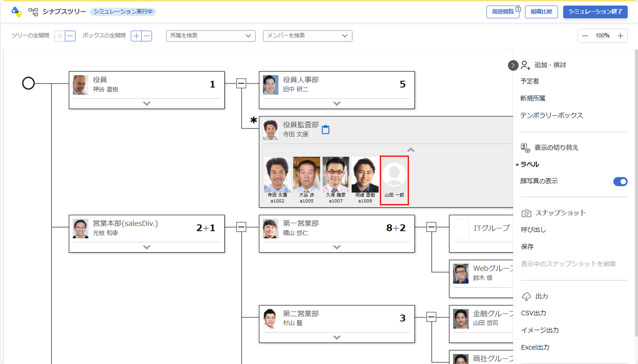Expand the 役員人事部 box chevron

click(x=337, y=104)
